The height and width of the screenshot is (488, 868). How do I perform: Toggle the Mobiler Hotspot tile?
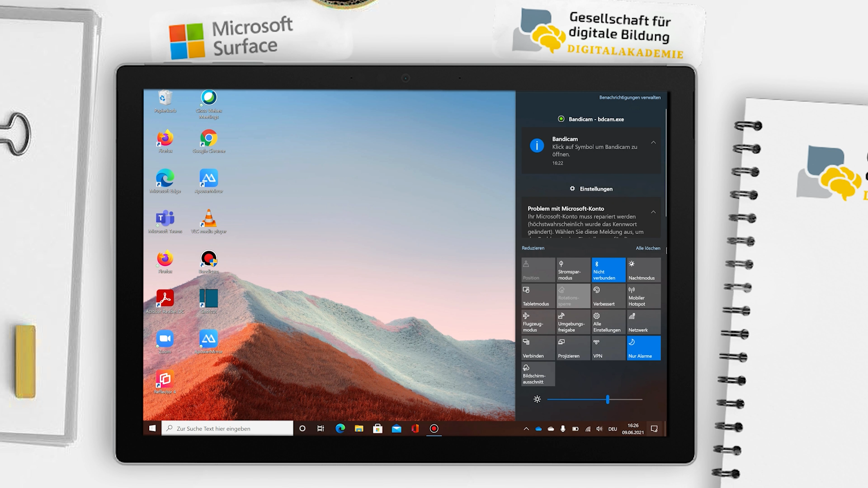coord(644,296)
